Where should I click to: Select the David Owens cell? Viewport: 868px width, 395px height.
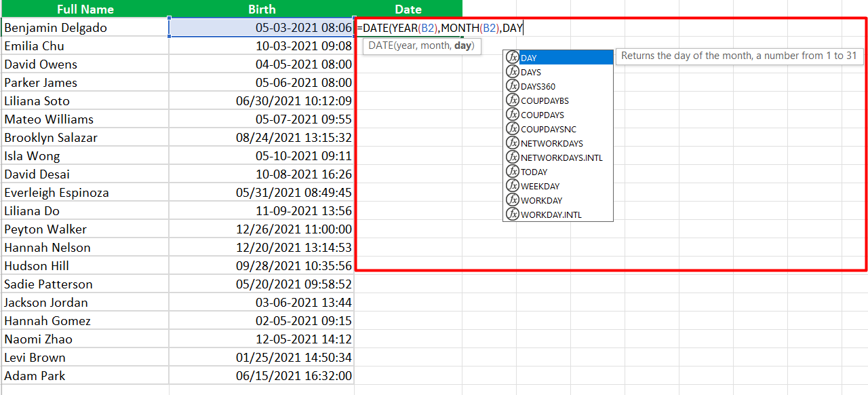(x=85, y=64)
